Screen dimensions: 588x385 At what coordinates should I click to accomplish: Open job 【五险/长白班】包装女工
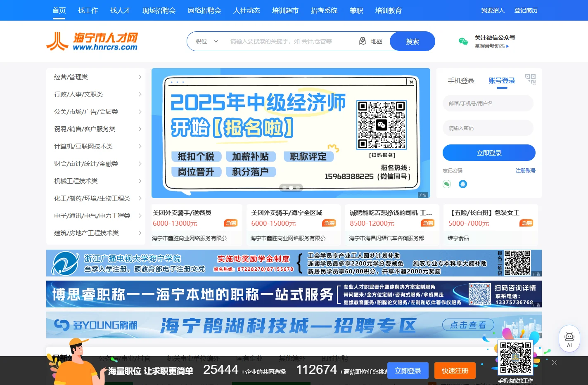[x=484, y=213]
